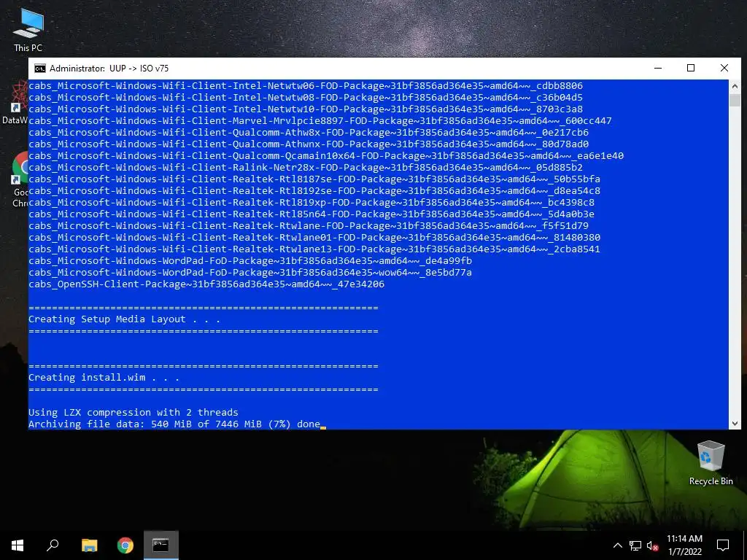Click the Ralink-Netr28x package line
Image resolution: width=747 pixels, height=560 pixels.
point(306,168)
